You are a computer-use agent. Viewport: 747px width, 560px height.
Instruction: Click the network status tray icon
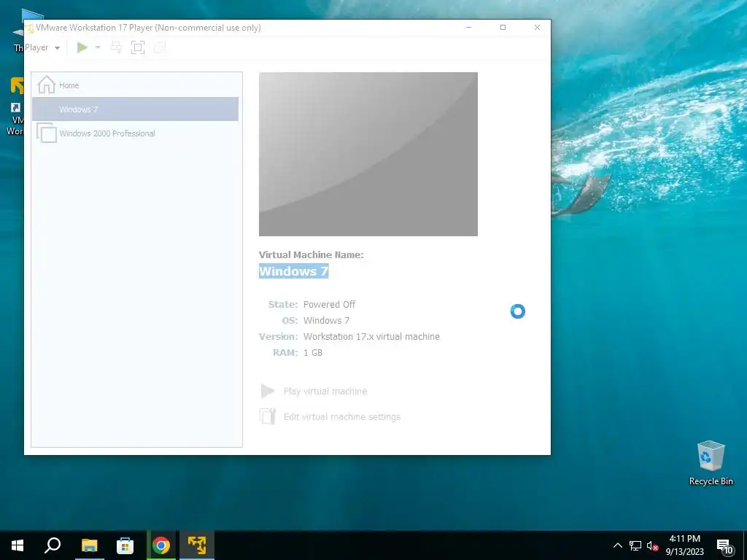click(x=635, y=545)
